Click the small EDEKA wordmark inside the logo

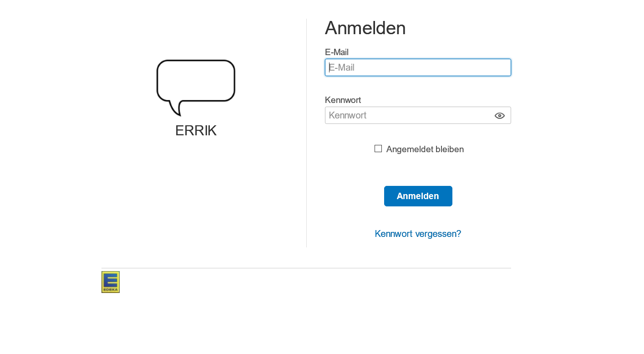click(111, 289)
